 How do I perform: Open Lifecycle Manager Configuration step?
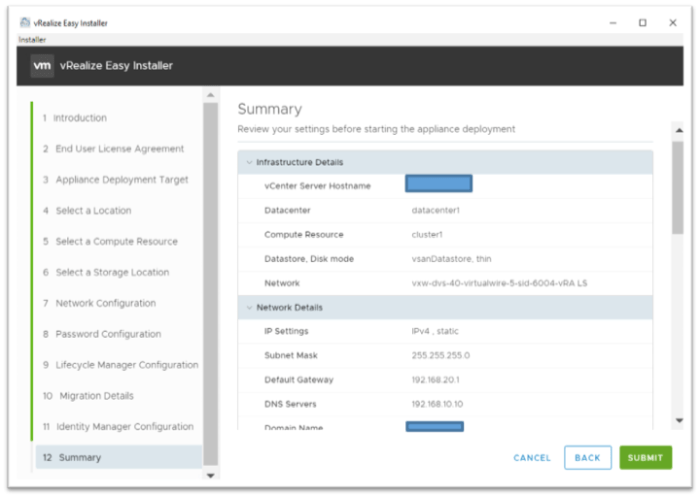point(126,365)
